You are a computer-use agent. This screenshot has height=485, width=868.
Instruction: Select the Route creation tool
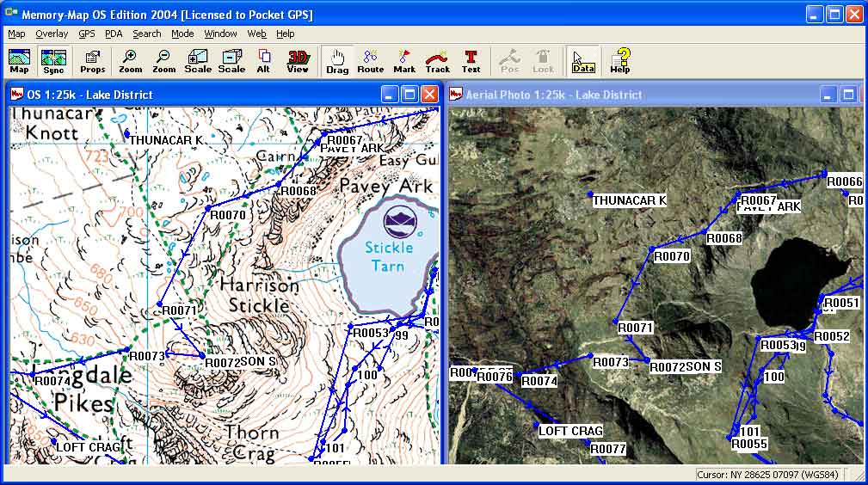370,61
